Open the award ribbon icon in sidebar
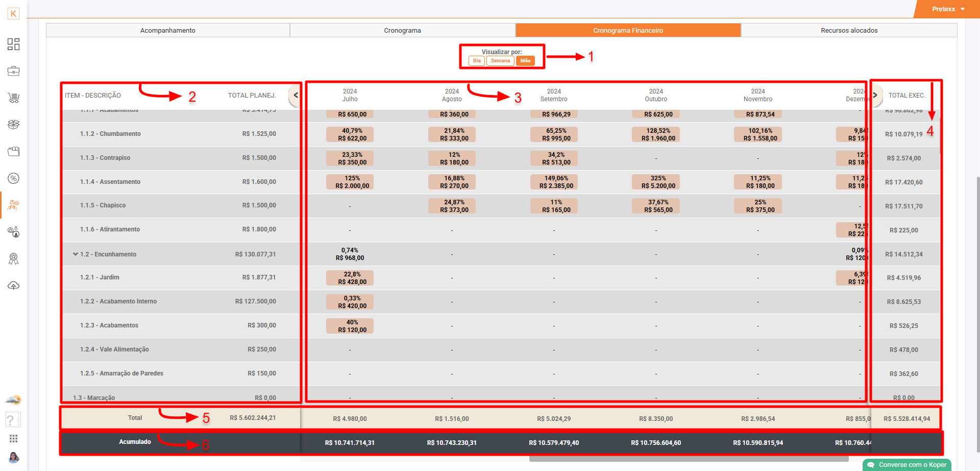Screen dimensions: 980x471 (14, 259)
